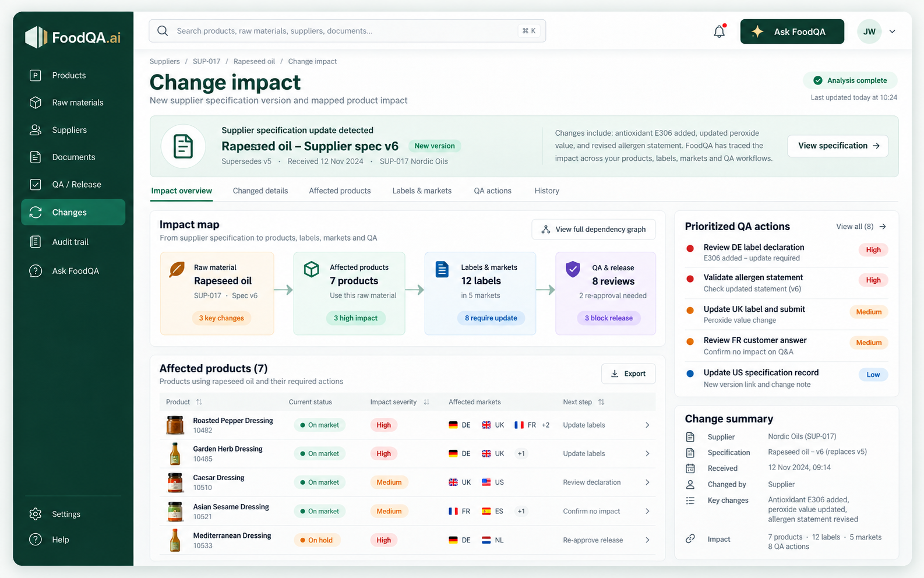Click the person icon beside Changed by
The image size is (924, 578).
coord(690,484)
